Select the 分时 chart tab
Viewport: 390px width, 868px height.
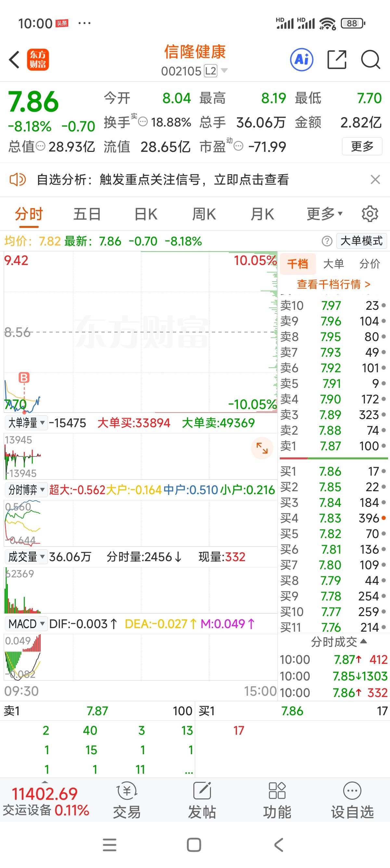click(x=29, y=214)
